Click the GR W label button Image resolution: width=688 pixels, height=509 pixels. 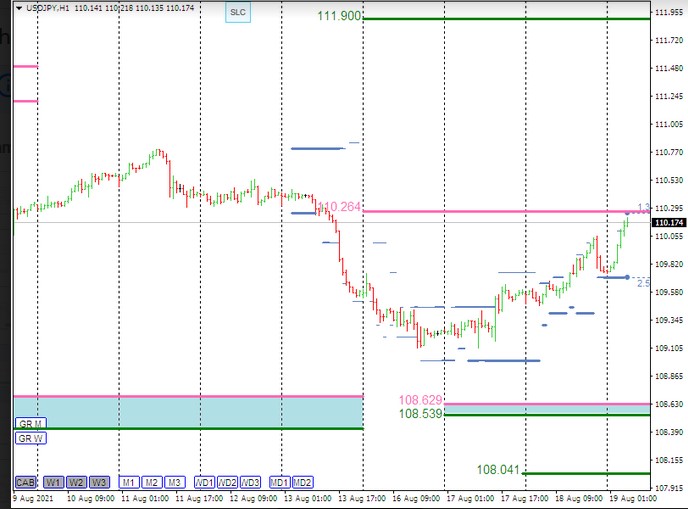tap(31, 437)
